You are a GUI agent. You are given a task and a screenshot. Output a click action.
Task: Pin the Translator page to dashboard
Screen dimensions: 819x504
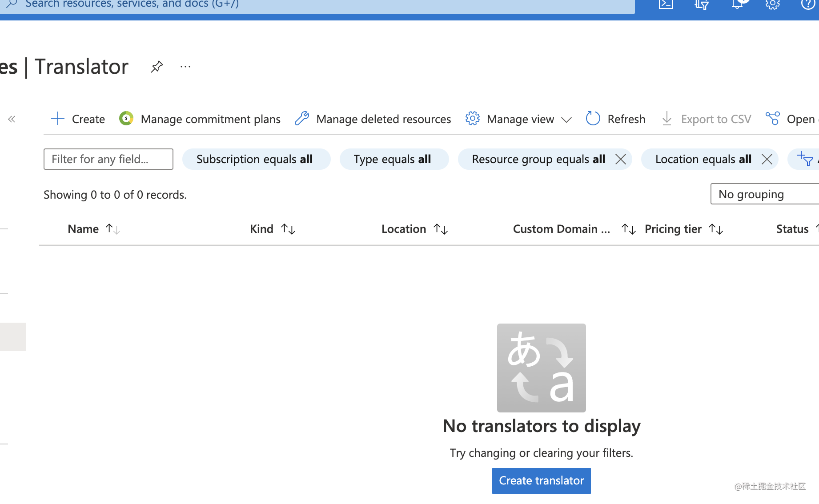pos(157,66)
